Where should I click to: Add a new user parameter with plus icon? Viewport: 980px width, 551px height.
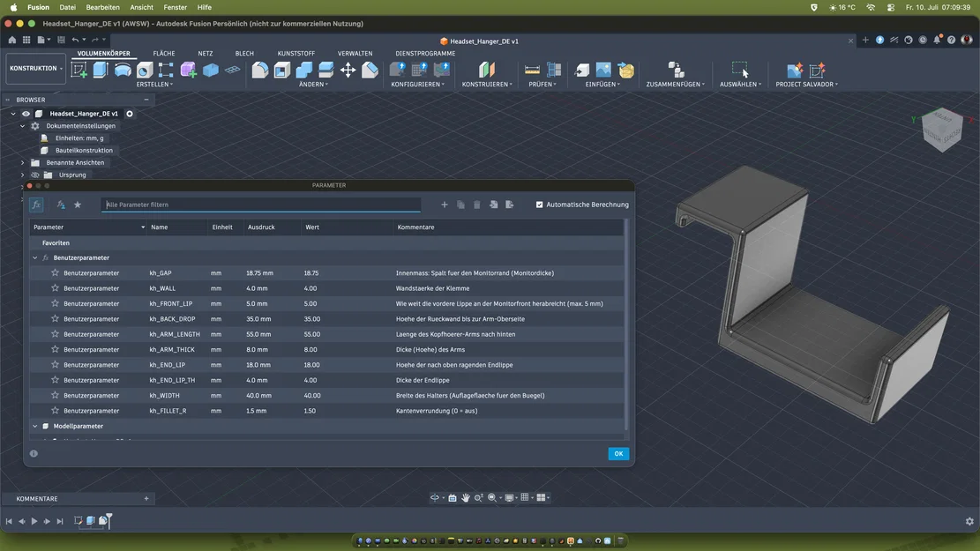[x=445, y=205]
